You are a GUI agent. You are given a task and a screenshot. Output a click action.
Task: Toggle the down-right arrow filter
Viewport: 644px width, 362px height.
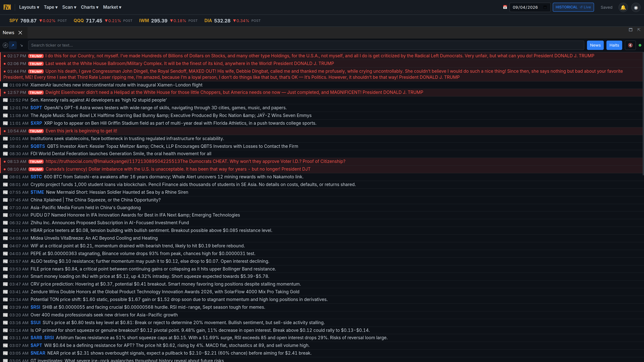click(21, 45)
